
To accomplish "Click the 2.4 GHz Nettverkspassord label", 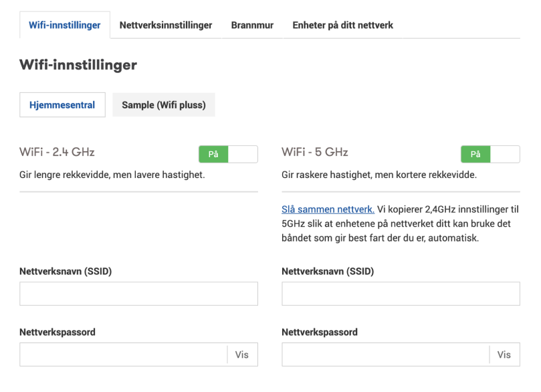I will [x=58, y=332].
